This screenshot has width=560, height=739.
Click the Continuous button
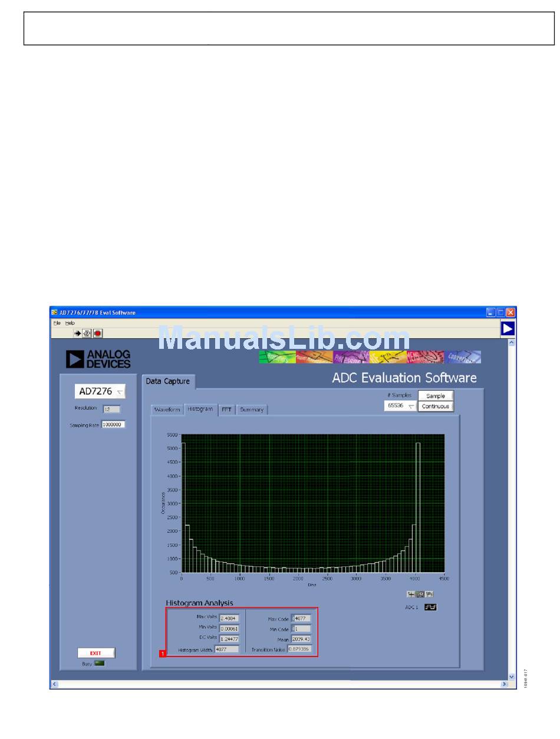[436, 407]
